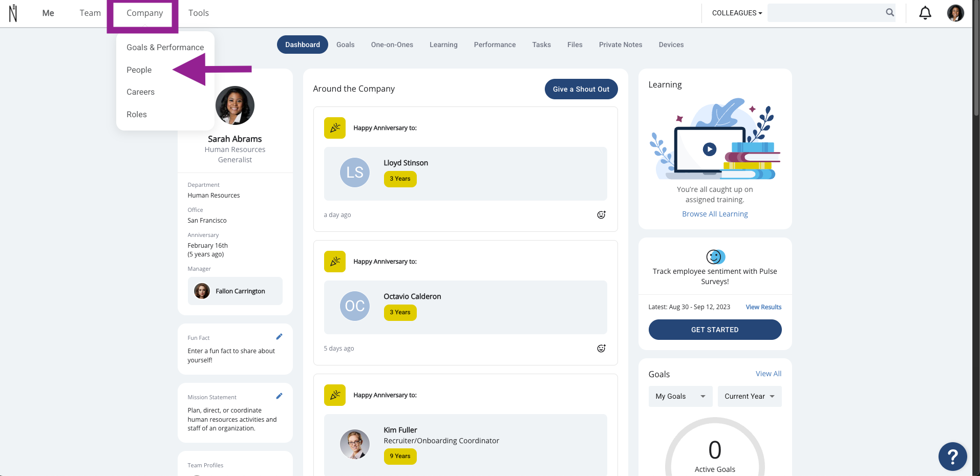Click the GET STARTED pulse survey button

pyautogui.click(x=715, y=330)
